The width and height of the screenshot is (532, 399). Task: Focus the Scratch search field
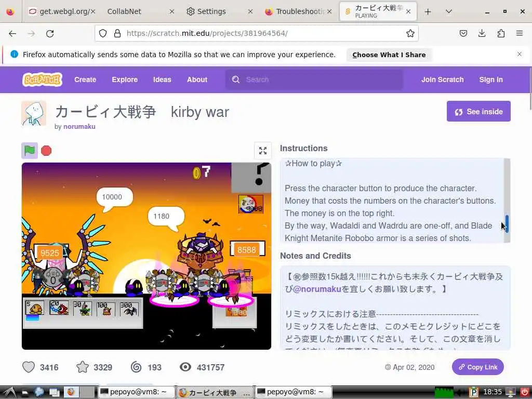[314, 79]
